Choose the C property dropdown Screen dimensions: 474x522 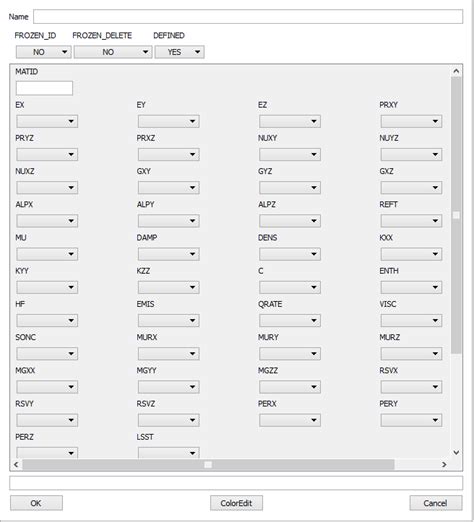point(290,287)
